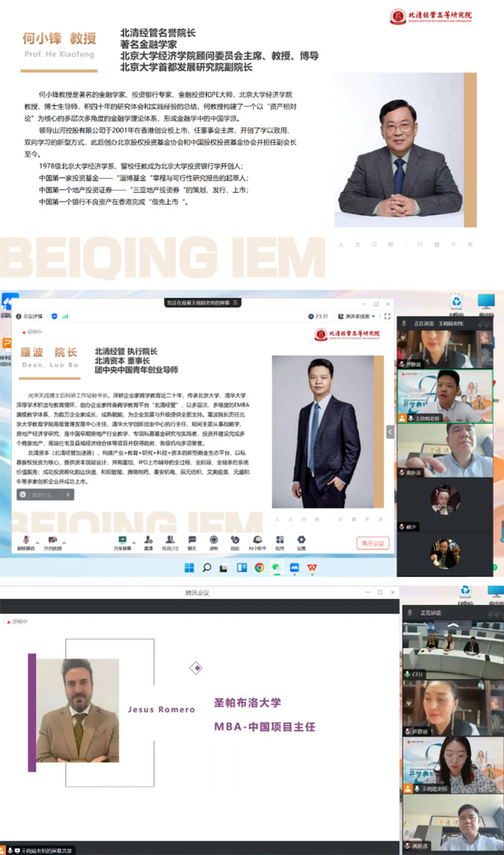Screen dimensions: 504x855
Task: Select the 芦静涵 video tile in middle meeting
Action: (446, 348)
